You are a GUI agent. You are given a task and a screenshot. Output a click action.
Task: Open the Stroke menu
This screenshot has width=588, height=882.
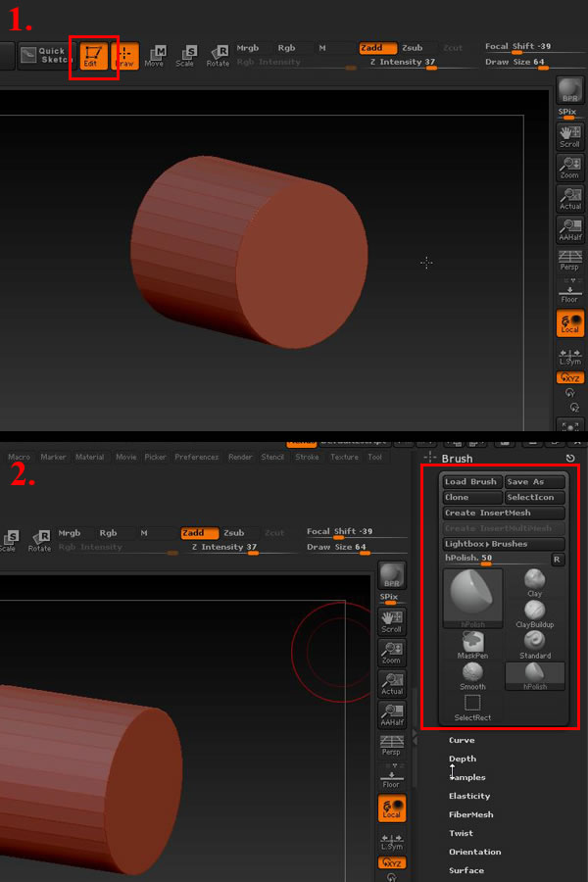[x=307, y=458]
